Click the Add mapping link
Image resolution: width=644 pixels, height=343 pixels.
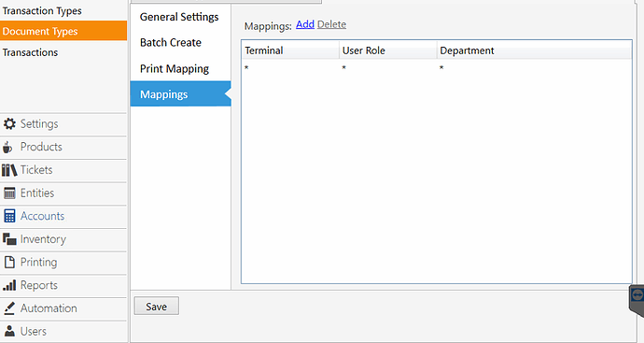click(x=305, y=24)
